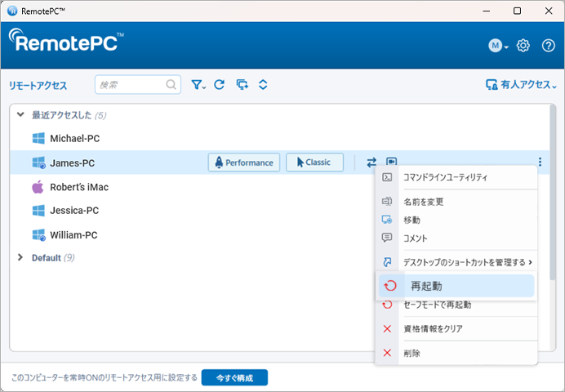Click the computer list vertical scrollbar

point(553,192)
